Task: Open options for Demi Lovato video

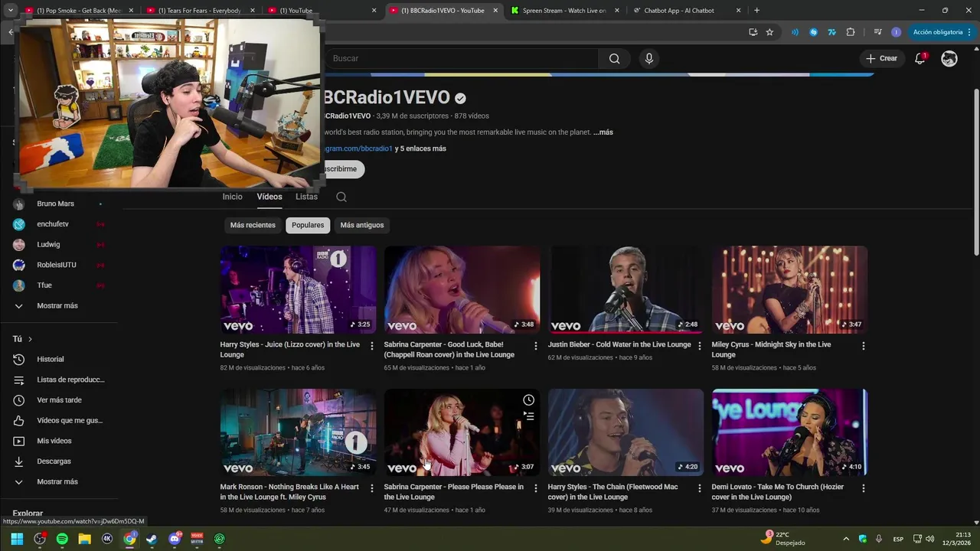Action: [x=864, y=488]
